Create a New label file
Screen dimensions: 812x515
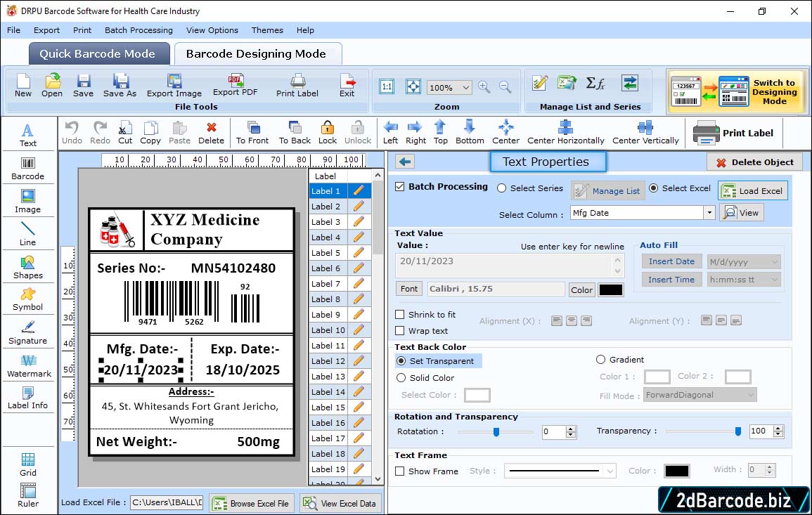tap(23, 86)
